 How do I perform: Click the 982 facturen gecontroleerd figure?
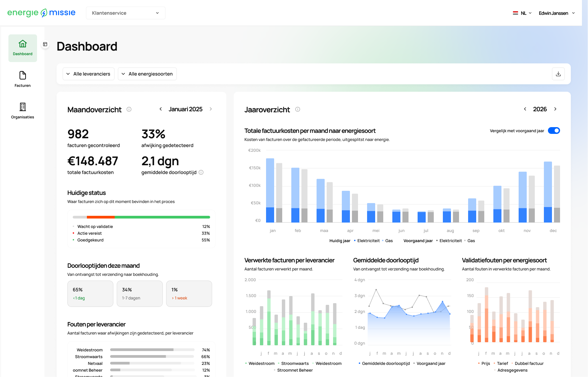[x=78, y=134]
